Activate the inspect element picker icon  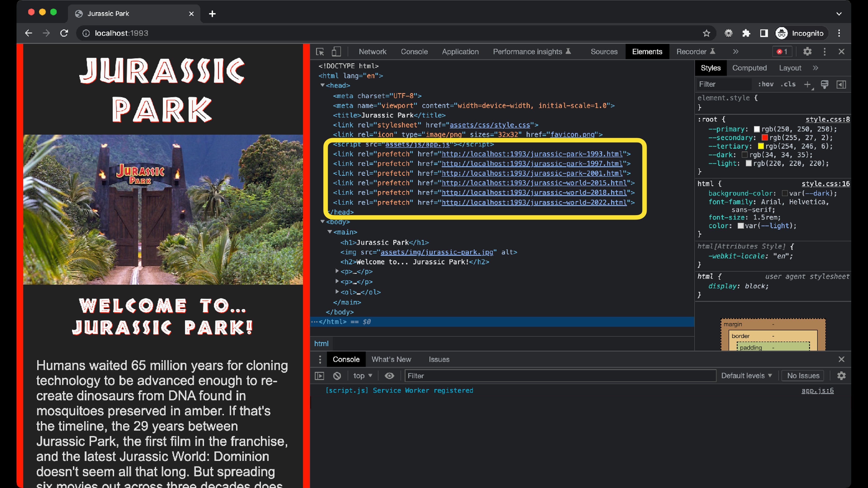[320, 52]
